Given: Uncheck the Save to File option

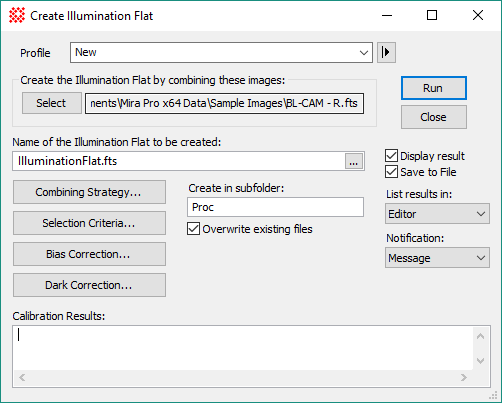Looking at the screenshot, I should (x=391, y=172).
